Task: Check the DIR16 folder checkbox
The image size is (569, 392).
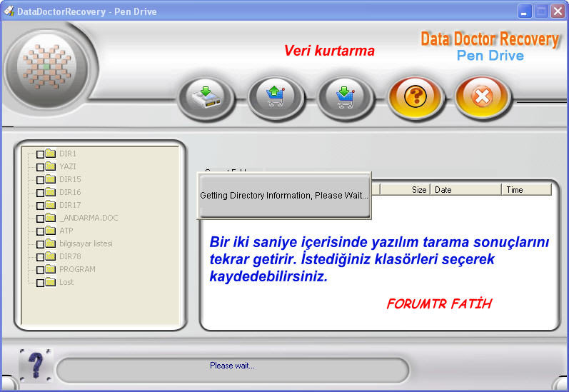Action: (x=40, y=193)
